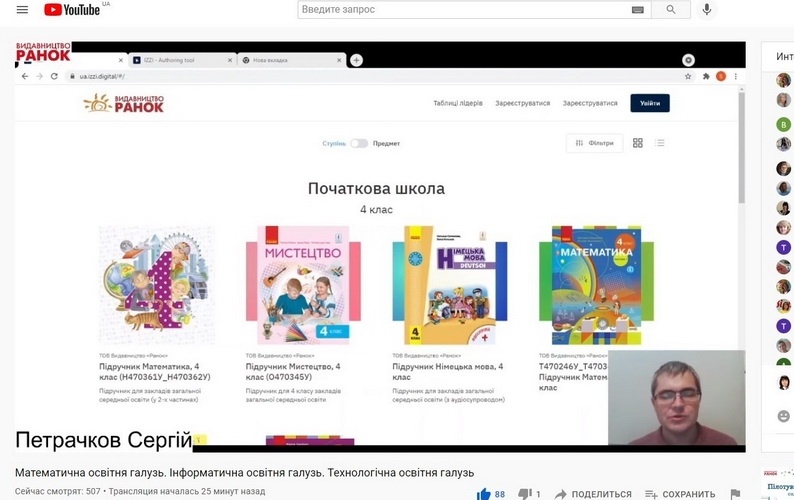Click the first Зареєструватися link
This screenshot has height=500, width=794.
[523, 103]
